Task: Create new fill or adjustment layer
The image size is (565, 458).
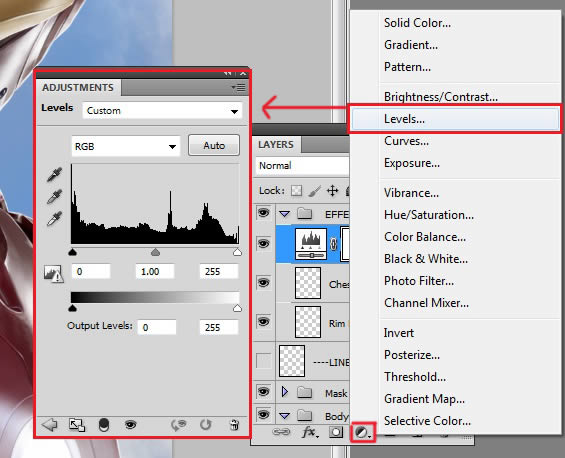Action: point(362,432)
